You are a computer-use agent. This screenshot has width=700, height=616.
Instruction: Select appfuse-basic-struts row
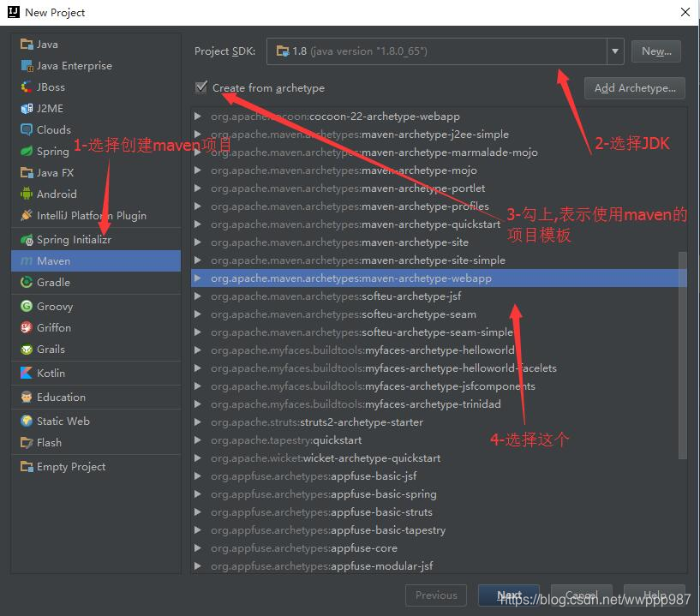pyautogui.click(x=439, y=512)
